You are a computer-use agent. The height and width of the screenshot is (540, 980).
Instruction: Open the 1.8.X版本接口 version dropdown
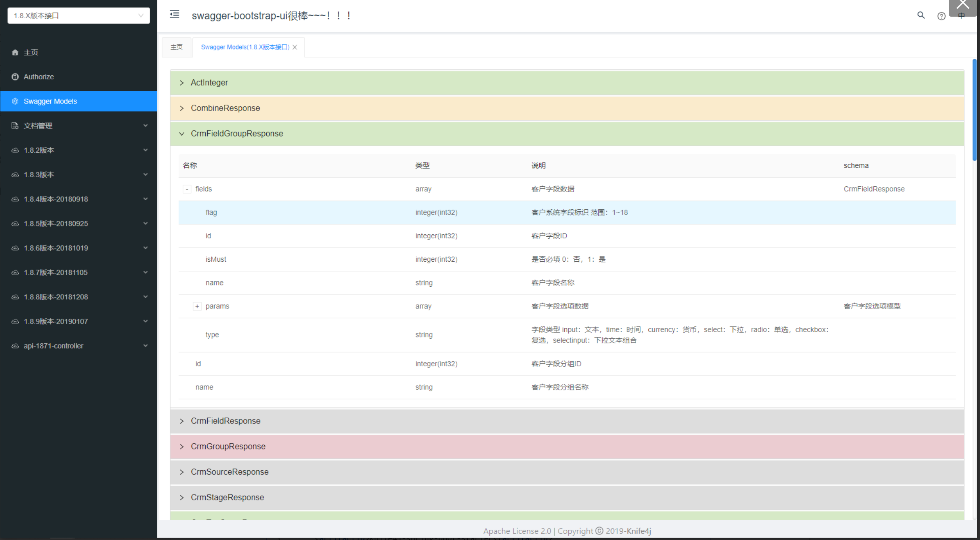pyautogui.click(x=78, y=15)
